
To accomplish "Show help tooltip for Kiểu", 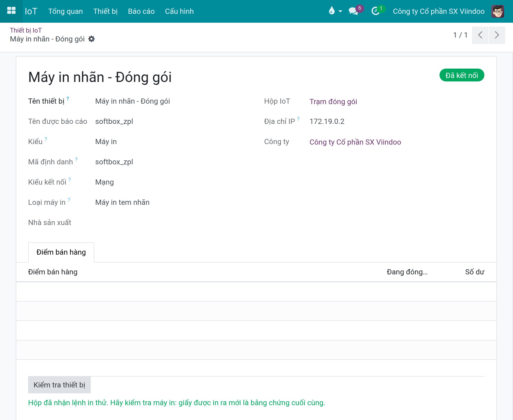I will 46,139.
